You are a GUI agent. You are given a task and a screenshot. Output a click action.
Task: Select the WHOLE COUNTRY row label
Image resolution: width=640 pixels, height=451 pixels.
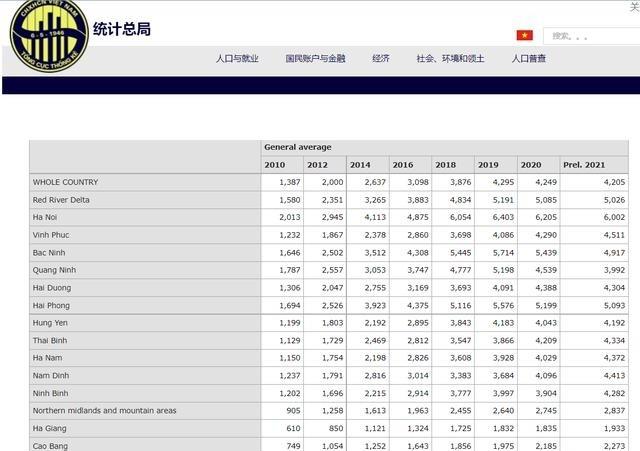[x=65, y=182]
